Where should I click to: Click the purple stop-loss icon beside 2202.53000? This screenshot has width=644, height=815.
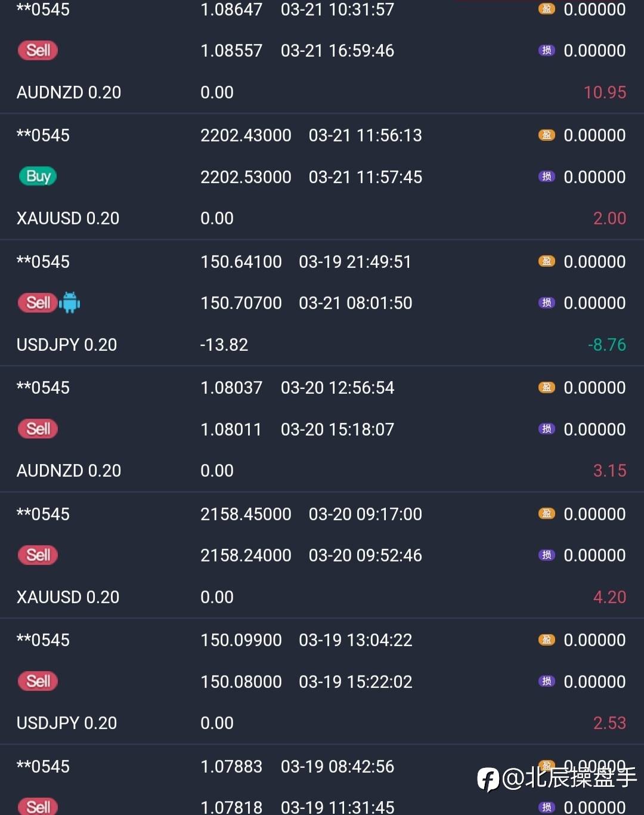click(x=546, y=177)
